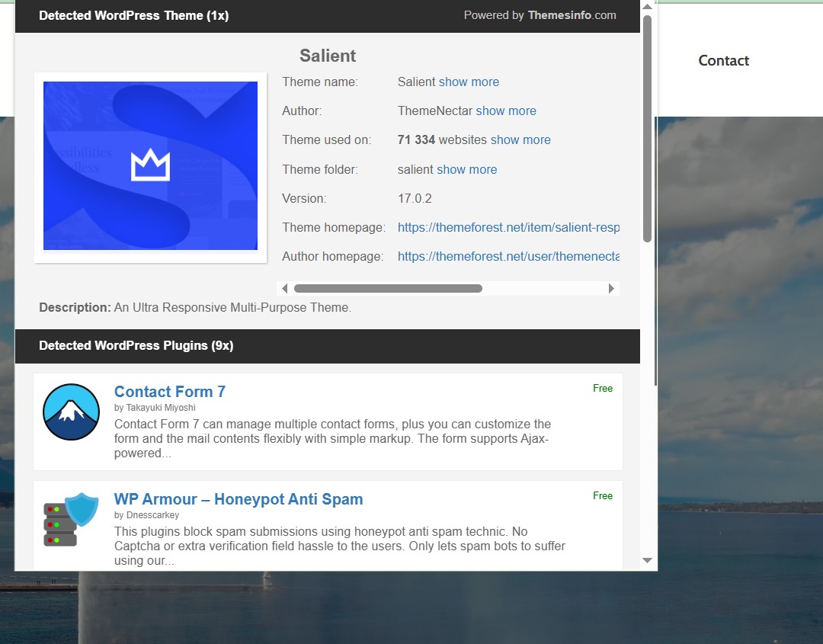
Task: Click the WP Armour shield server icon
Action: click(x=71, y=519)
